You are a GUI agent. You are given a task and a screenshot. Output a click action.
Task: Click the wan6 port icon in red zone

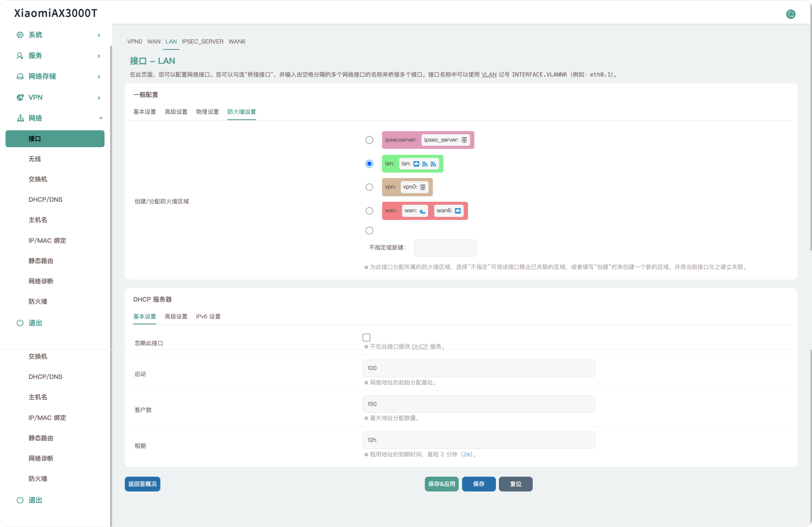[458, 211]
